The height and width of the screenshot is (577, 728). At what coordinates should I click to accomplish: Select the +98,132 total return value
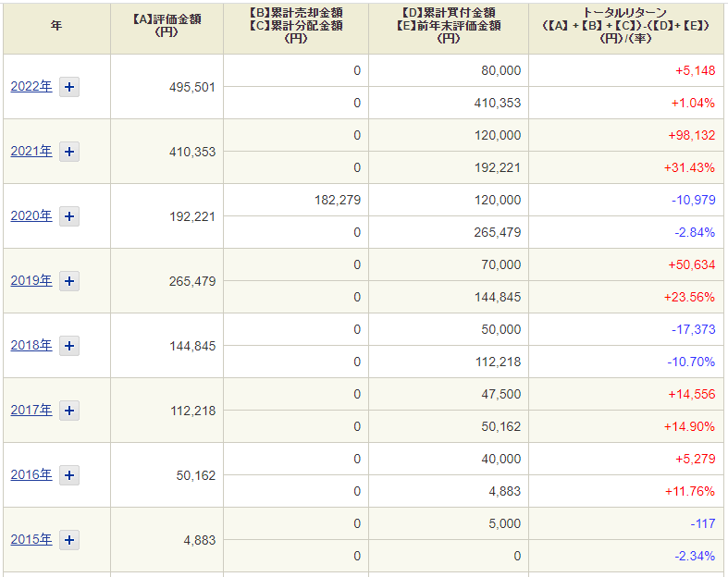(x=691, y=136)
